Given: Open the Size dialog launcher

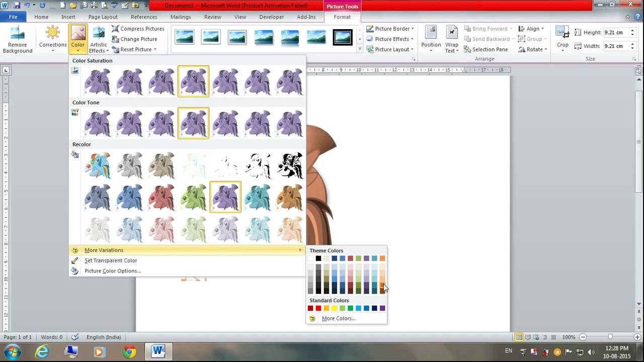Looking at the screenshot, I should (634, 59).
